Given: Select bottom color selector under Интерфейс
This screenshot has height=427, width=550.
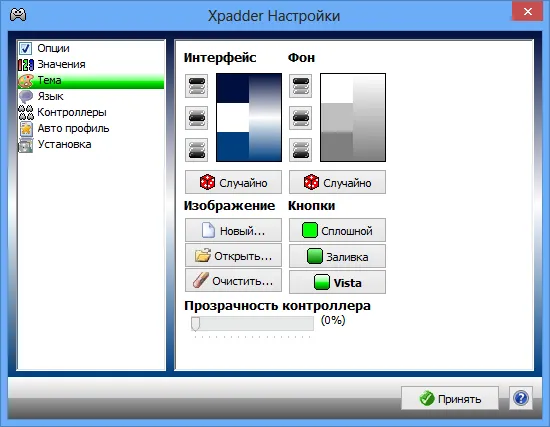Looking at the screenshot, I should pyautogui.click(x=196, y=150).
